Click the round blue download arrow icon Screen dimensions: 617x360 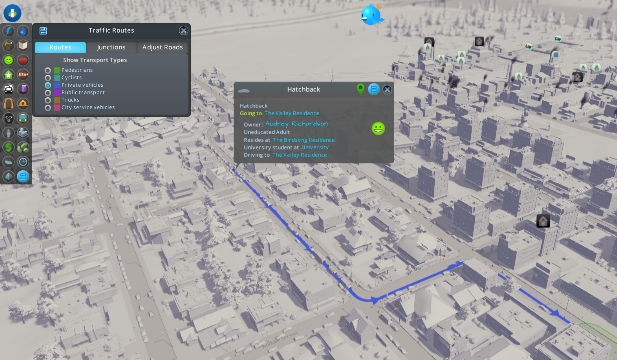12,13
